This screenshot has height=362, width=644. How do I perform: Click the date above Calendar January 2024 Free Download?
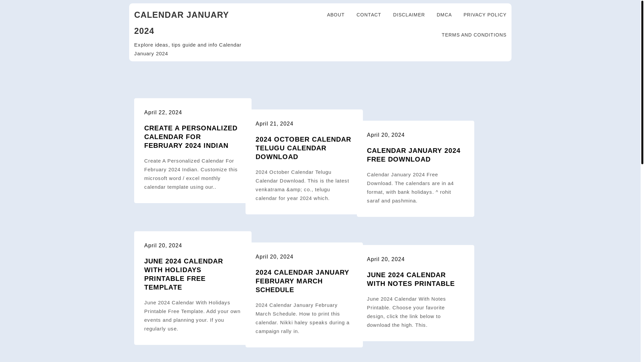386,135
